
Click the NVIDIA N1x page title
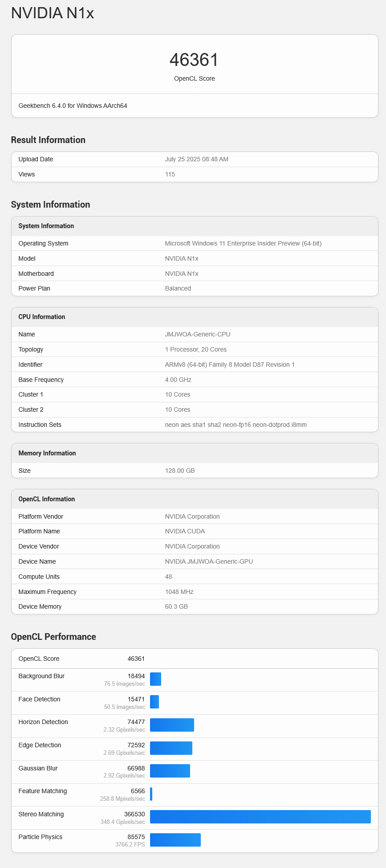(x=53, y=13)
